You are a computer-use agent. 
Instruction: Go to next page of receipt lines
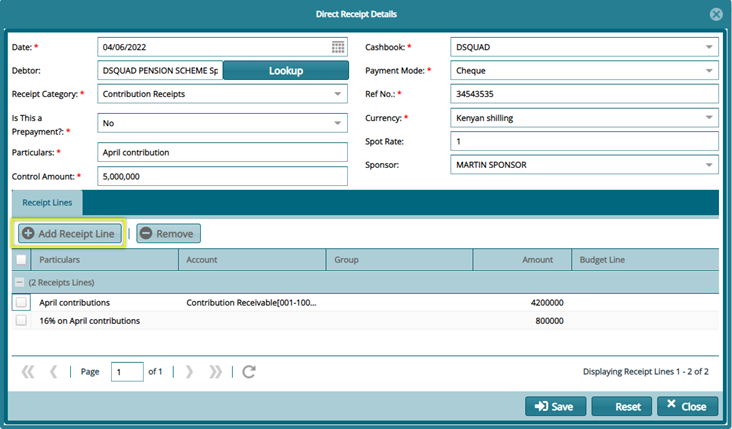[189, 372]
